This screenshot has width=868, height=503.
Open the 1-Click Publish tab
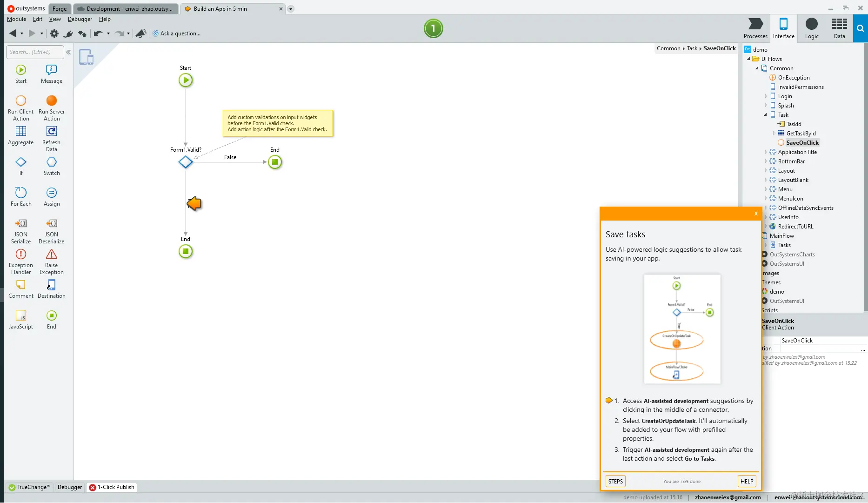pyautogui.click(x=112, y=487)
